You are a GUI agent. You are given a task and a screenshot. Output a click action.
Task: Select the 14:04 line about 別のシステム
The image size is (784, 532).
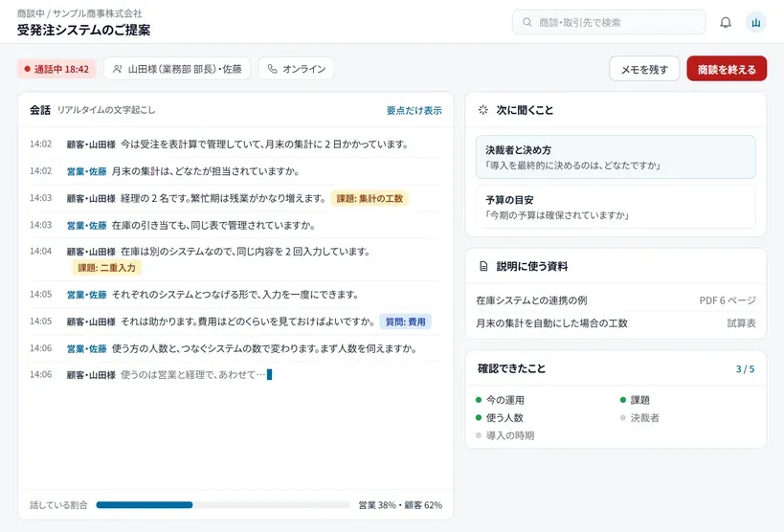point(236,259)
